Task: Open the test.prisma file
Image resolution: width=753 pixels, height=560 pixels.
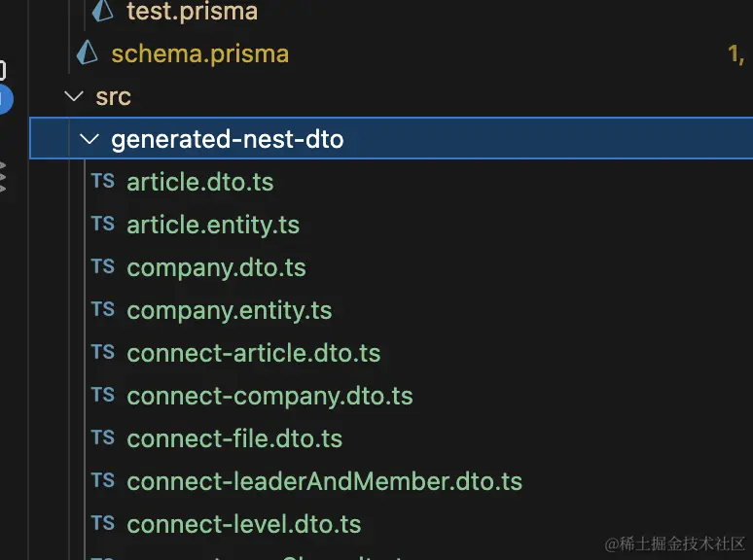Action: coord(192,11)
